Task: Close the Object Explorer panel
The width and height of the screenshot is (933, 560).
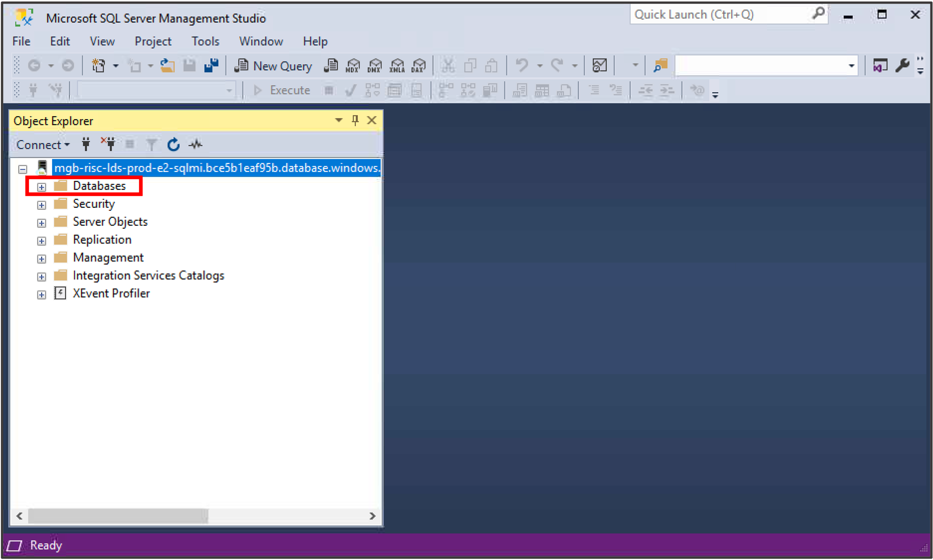Action: [372, 120]
